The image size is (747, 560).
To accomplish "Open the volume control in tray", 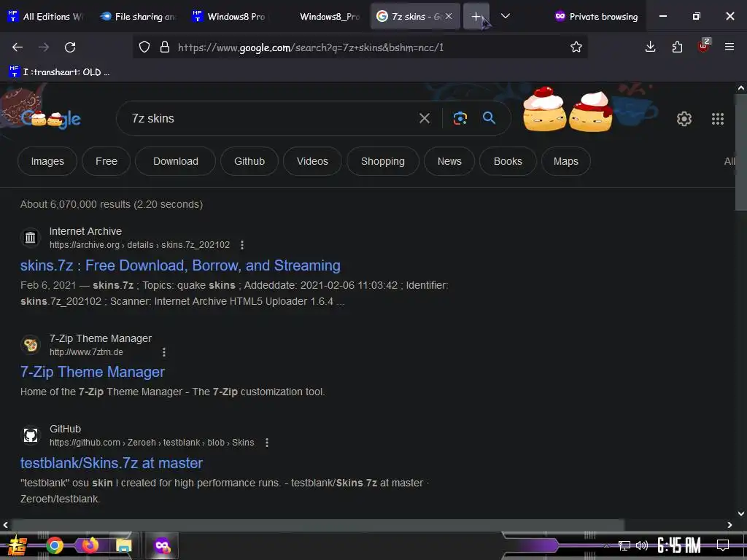I will 642,545.
